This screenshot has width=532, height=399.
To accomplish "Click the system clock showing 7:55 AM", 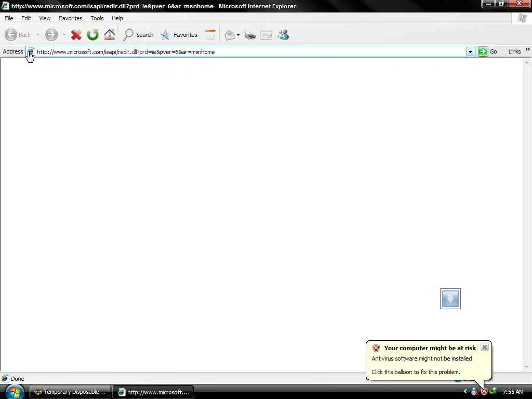I will pos(513,392).
